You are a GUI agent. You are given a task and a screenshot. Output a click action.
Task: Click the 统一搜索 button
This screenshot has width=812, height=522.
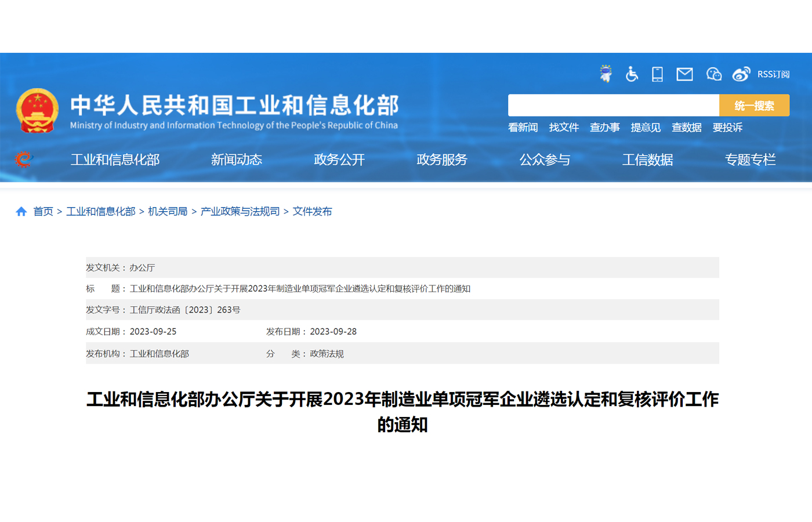coord(754,106)
